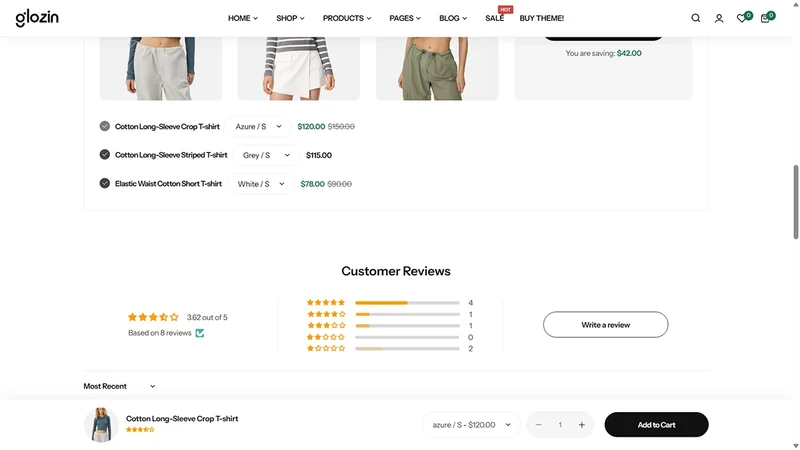Open sticky bar product thumbnail
Image resolution: width=800 pixels, height=450 pixels.
pos(101,424)
